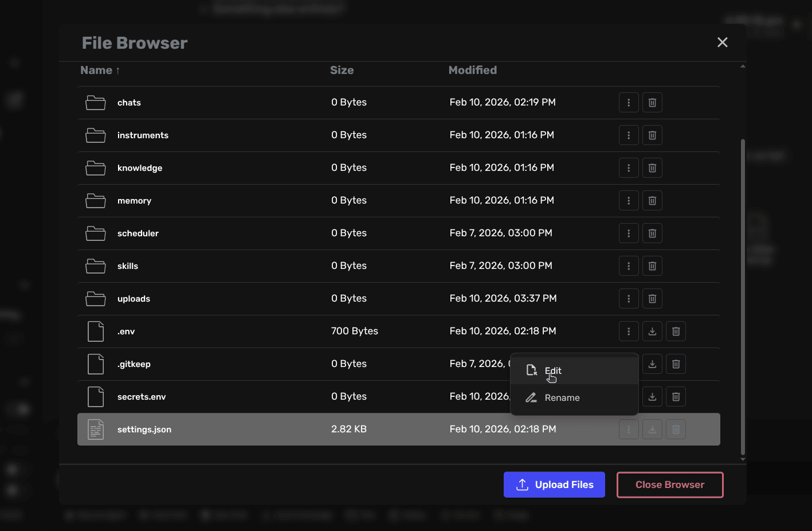Image resolution: width=812 pixels, height=531 pixels.
Task: Open the knowledge folder
Action: tap(140, 168)
